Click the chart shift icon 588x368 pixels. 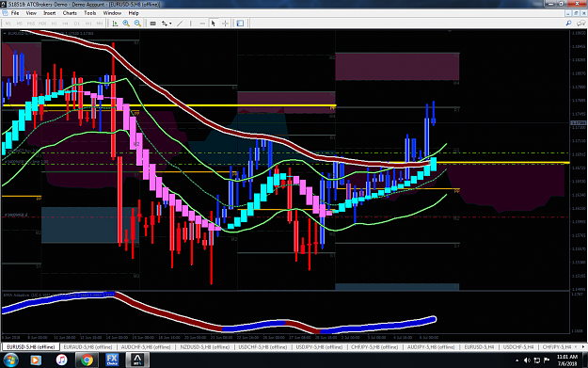(115, 24)
